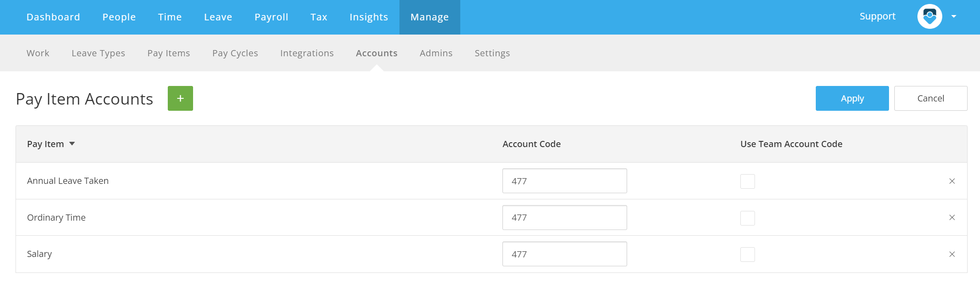Open the Time menu
Screen dimensions: 980x288
[170, 17]
